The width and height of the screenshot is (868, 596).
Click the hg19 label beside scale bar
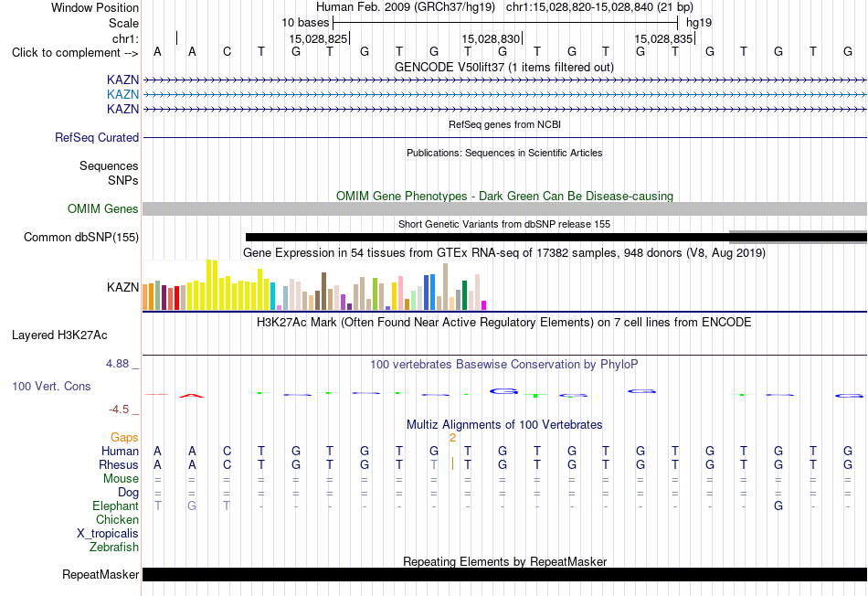tap(699, 23)
